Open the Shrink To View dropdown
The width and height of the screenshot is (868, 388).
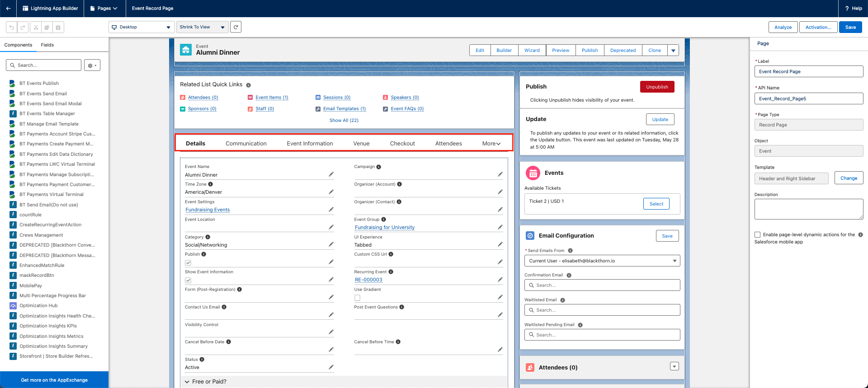(x=202, y=27)
